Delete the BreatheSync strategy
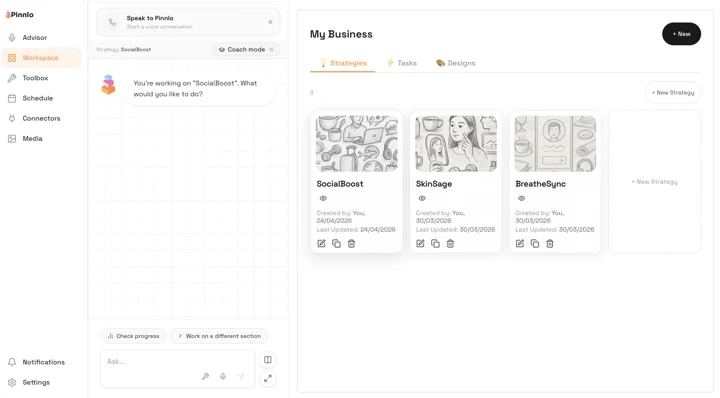The image size is (720, 398). [550, 244]
